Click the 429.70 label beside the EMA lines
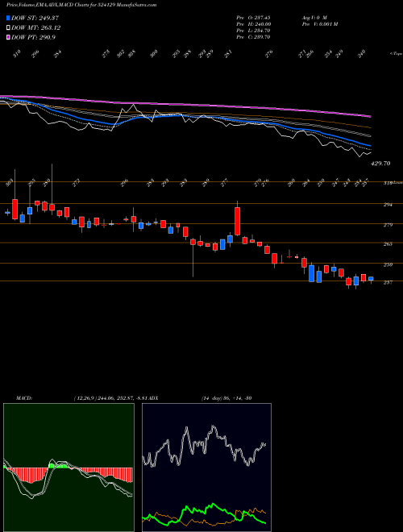Image resolution: width=403 pixels, height=532 pixels. click(x=380, y=164)
